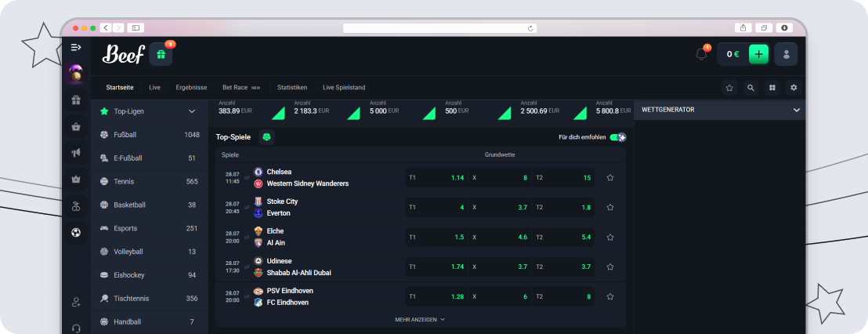This screenshot has width=868, height=334.
Task: Bet X 8 on Chelsea match
Action: pyautogui.click(x=500, y=178)
